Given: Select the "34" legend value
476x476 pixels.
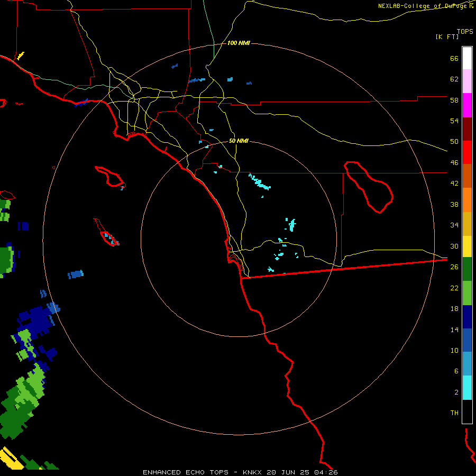Looking at the screenshot, I should click(x=454, y=225).
